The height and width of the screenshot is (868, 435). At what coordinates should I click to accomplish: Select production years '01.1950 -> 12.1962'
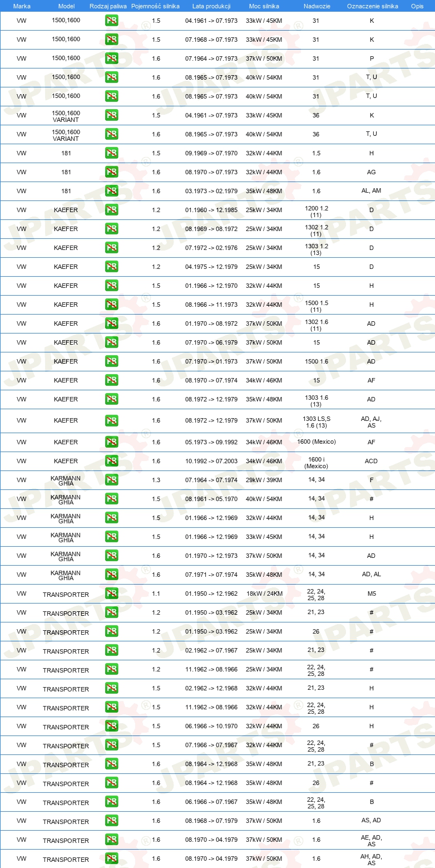211,594
